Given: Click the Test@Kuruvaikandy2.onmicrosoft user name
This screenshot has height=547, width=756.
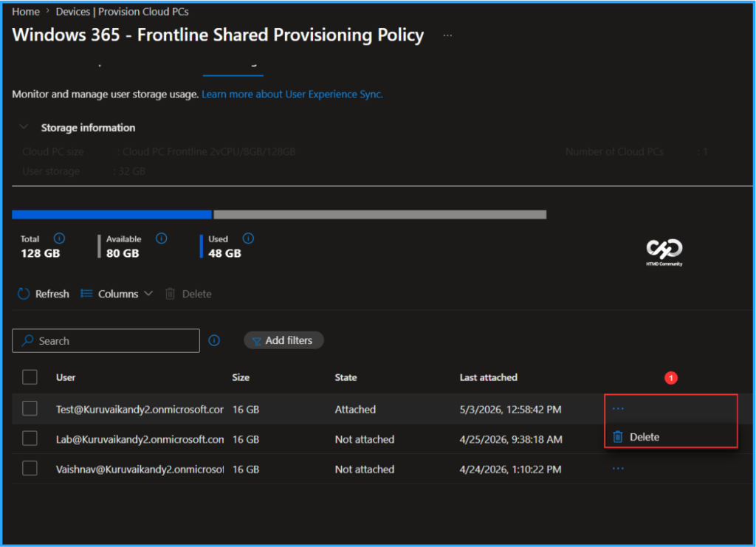Looking at the screenshot, I should [140, 409].
